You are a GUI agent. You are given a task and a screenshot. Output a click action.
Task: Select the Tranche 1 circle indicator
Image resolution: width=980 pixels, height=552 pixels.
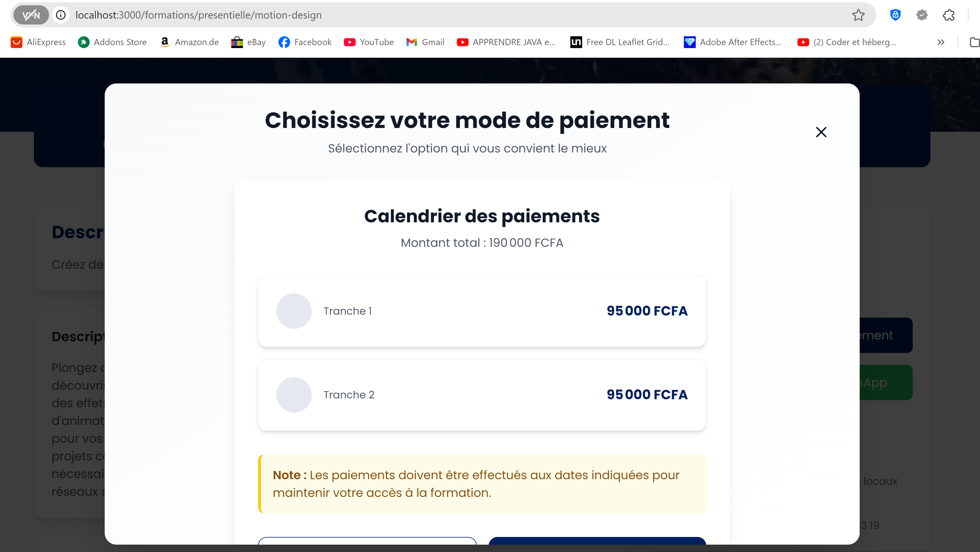(x=294, y=311)
